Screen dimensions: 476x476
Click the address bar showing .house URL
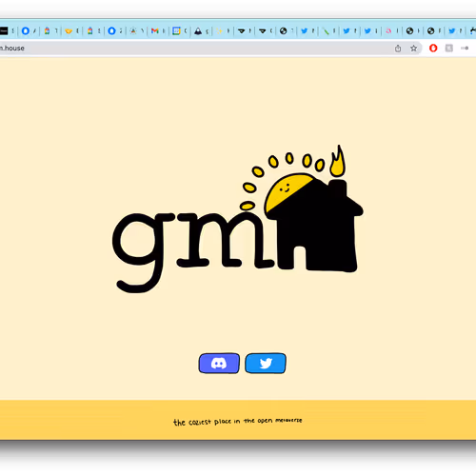click(x=197, y=49)
